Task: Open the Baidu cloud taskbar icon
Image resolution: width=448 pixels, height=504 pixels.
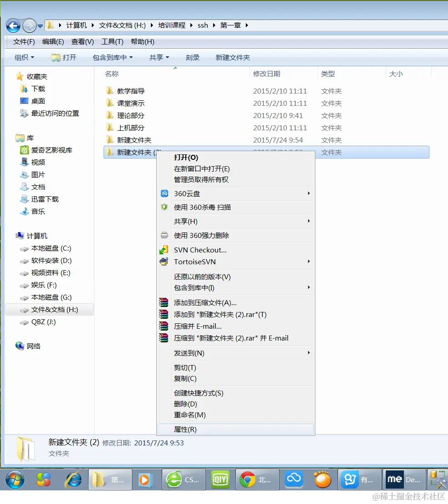Action: click(294, 479)
